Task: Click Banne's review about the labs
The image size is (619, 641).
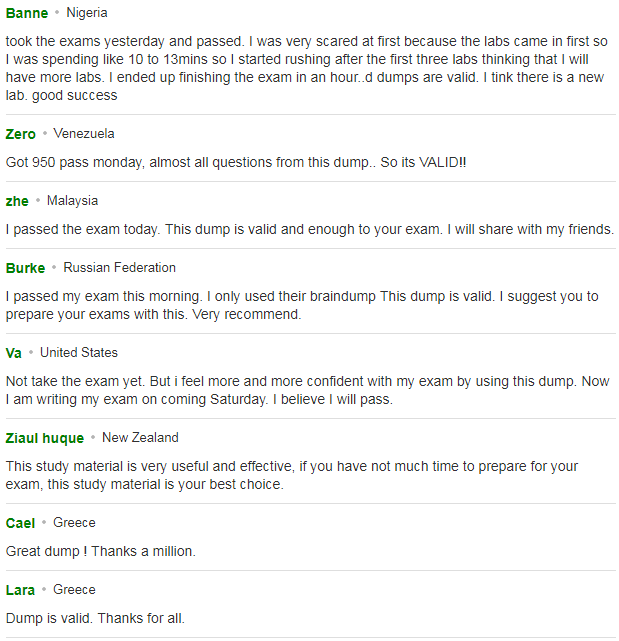Action: [x=307, y=68]
